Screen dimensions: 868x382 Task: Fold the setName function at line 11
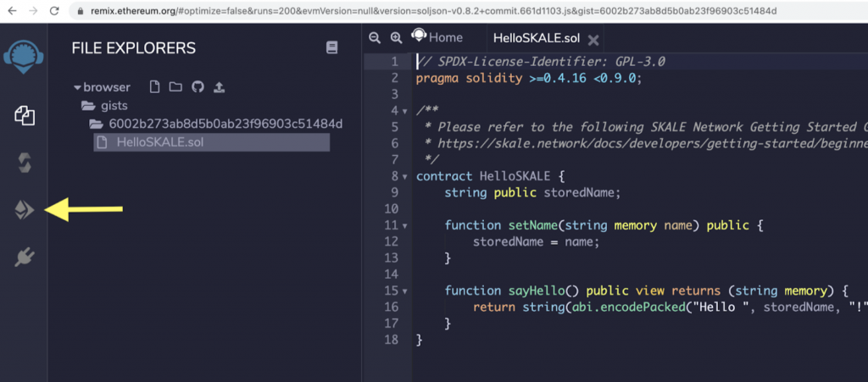(x=404, y=225)
